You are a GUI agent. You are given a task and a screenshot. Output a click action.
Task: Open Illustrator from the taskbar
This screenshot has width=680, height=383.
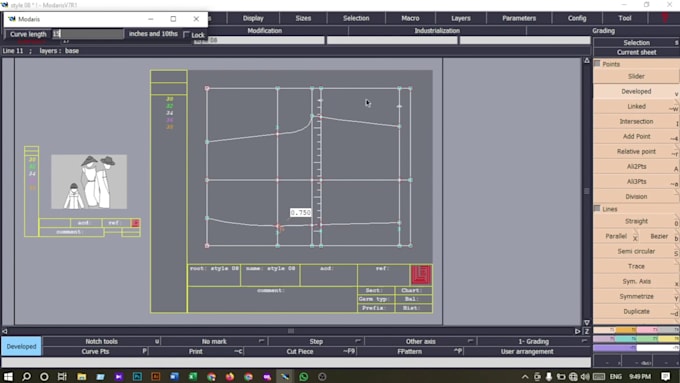[156, 376]
